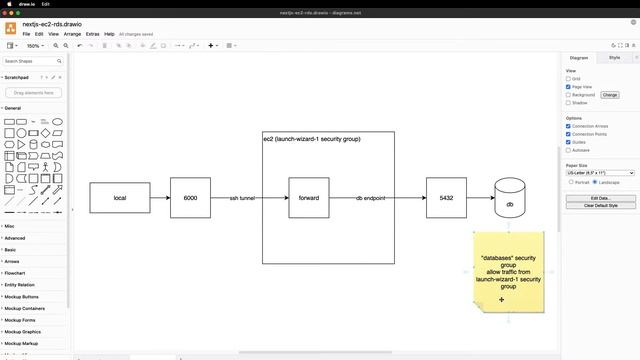Image resolution: width=640 pixels, height=360 pixels.
Task: Open the Help menu
Action: 109,34
